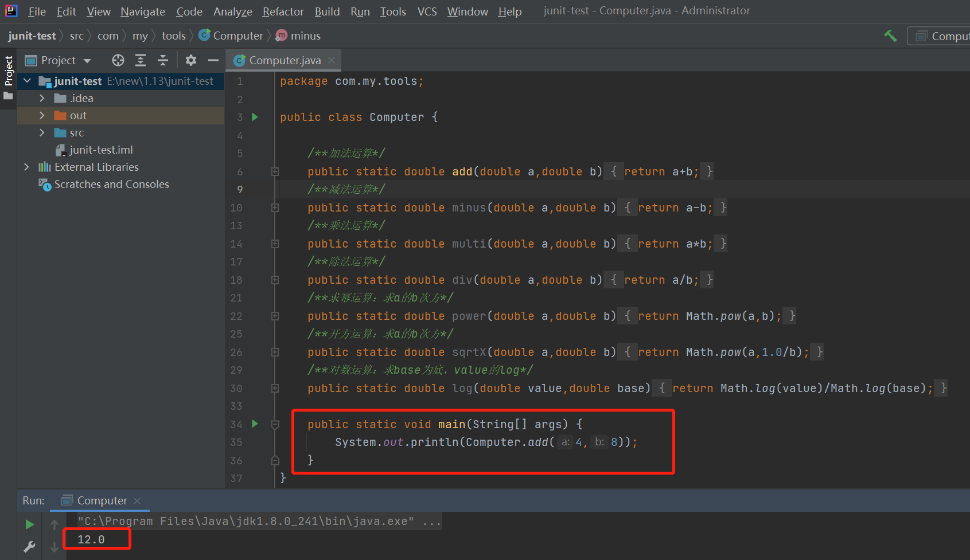Image resolution: width=970 pixels, height=560 pixels.
Task: Expand the out folder
Action: 42,116
